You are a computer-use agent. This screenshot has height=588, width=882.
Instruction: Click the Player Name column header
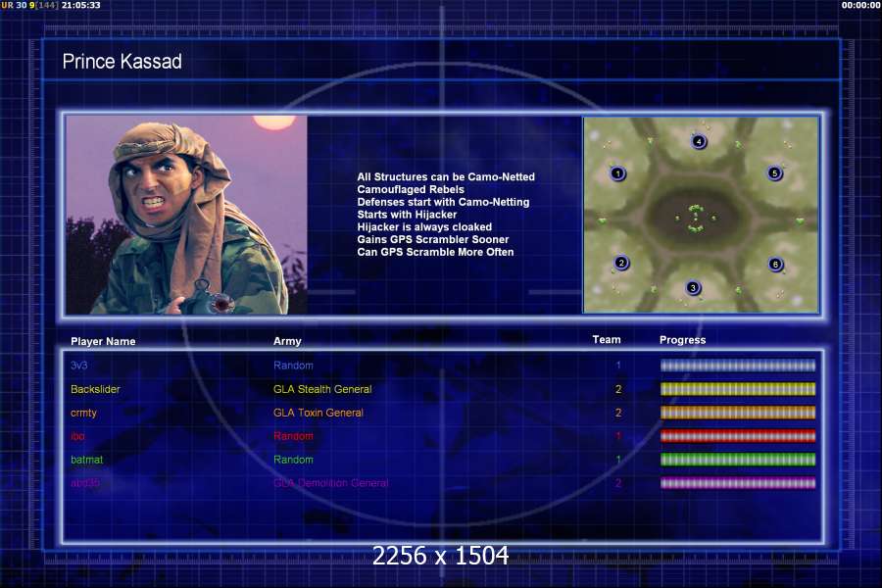(x=103, y=341)
